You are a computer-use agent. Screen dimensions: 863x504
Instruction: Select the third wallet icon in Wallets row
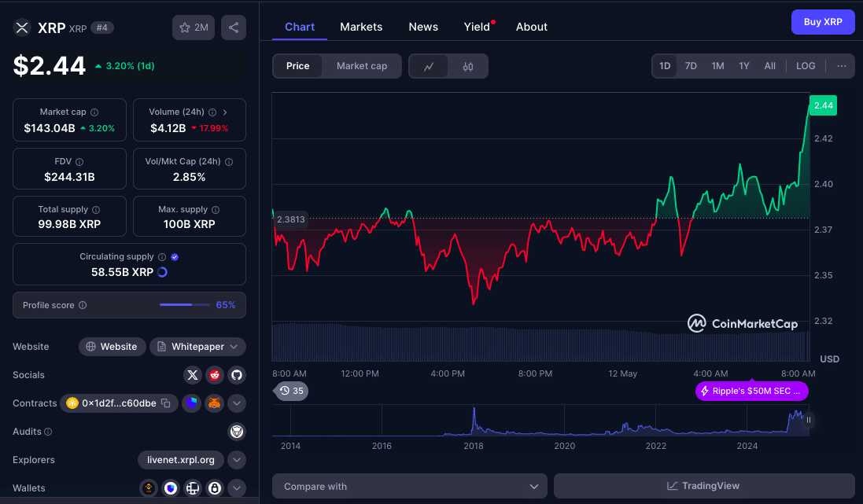point(193,488)
